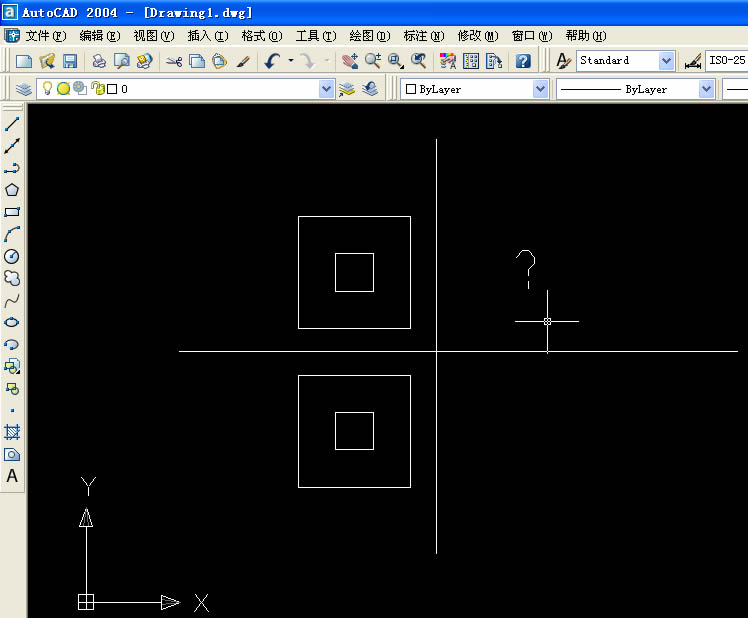Choose the Circle tool
748x618 pixels.
(x=12, y=256)
